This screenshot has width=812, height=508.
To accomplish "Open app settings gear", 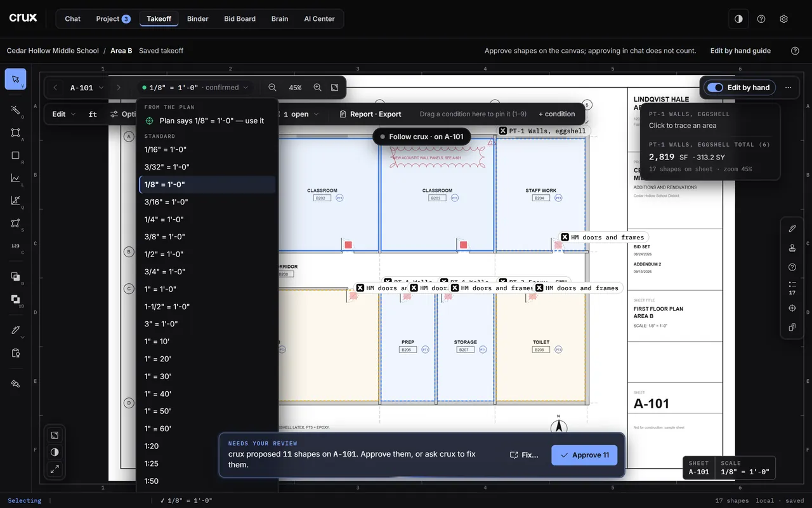I will point(783,19).
